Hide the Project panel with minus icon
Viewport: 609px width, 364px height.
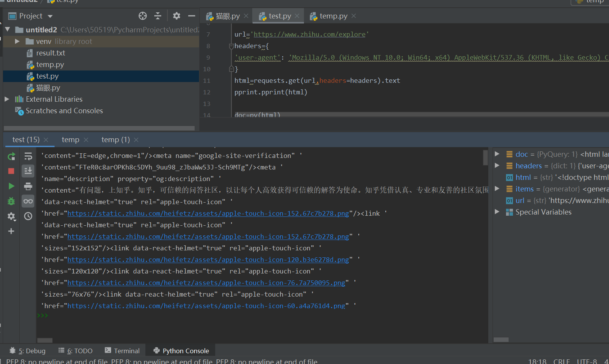192,16
